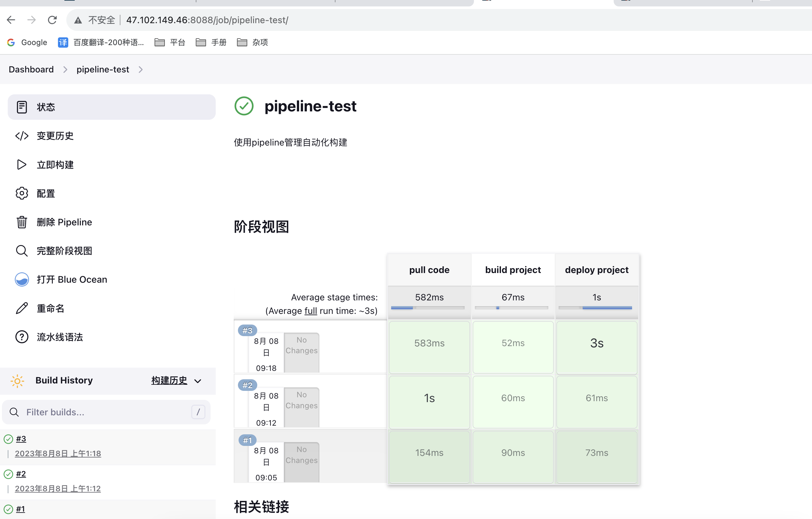Click the 重命名 pencil icon
The image size is (812, 519).
click(22, 308)
